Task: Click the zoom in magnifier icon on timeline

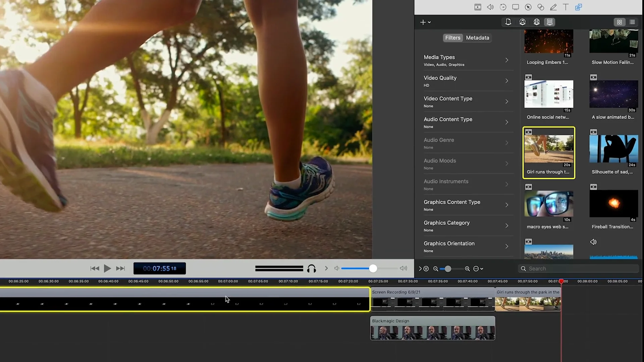Action: (x=468, y=269)
